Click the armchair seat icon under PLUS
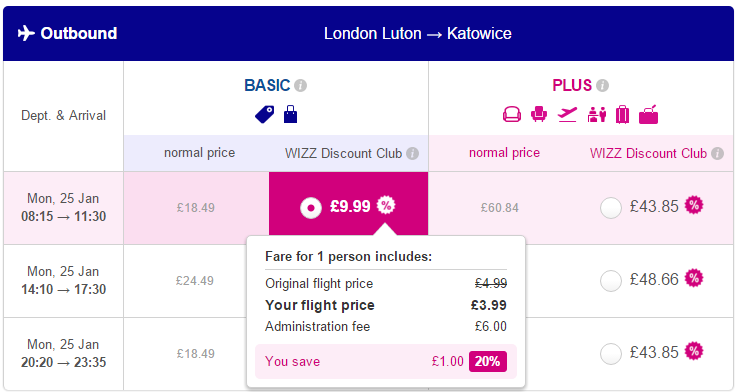The image size is (737, 392). point(539,114)
